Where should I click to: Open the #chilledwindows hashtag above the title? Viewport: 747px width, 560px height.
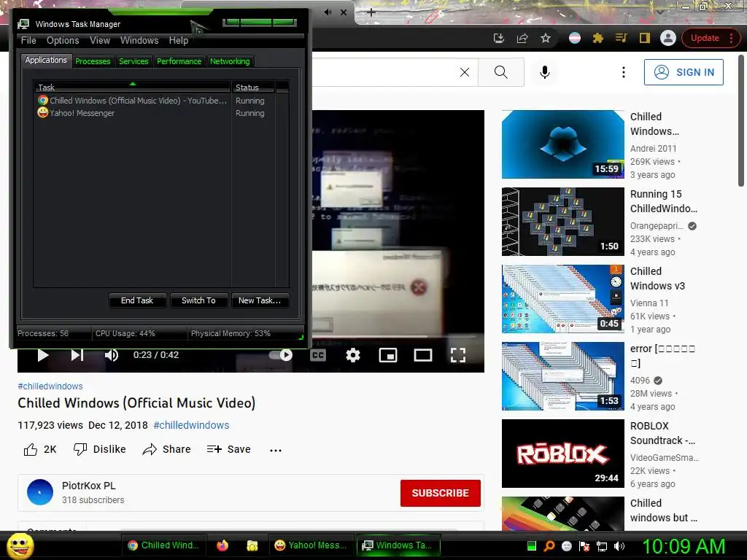[50, 386]
